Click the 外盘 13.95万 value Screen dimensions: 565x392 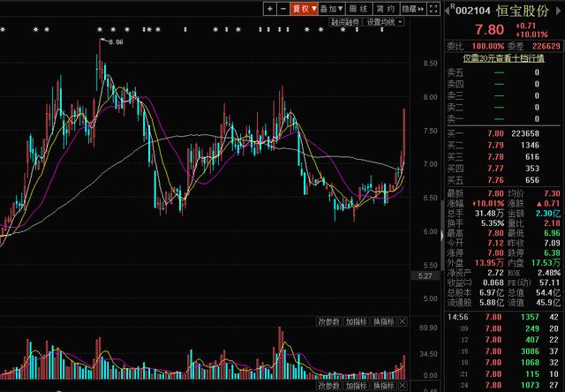pos(489,263)
